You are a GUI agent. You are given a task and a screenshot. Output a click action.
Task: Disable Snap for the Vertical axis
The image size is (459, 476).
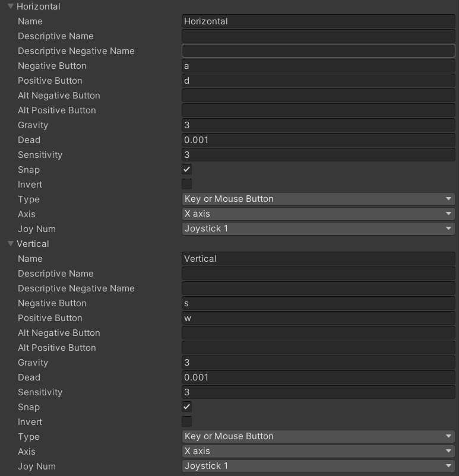click(x=186, y=407)
